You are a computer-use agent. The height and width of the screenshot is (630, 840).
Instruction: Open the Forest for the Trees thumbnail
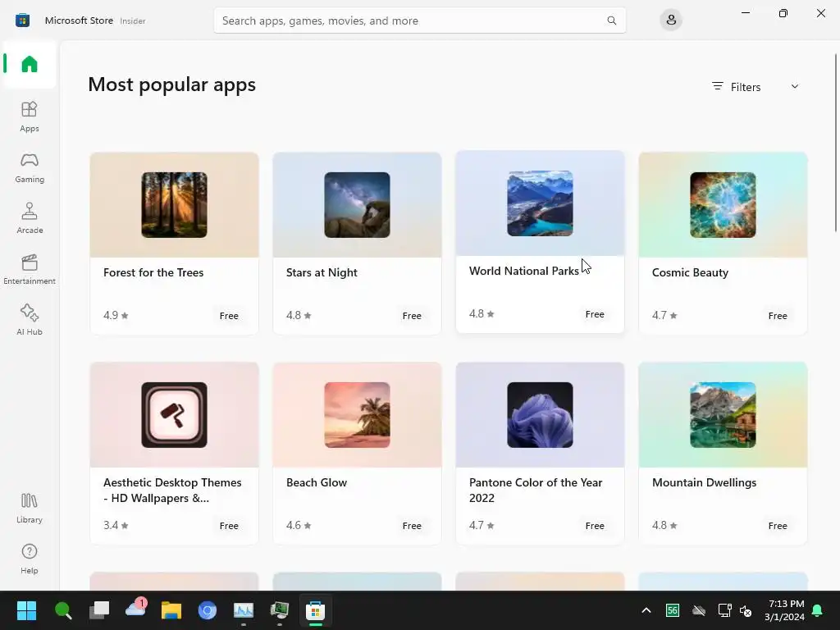[x=174, y=204]
